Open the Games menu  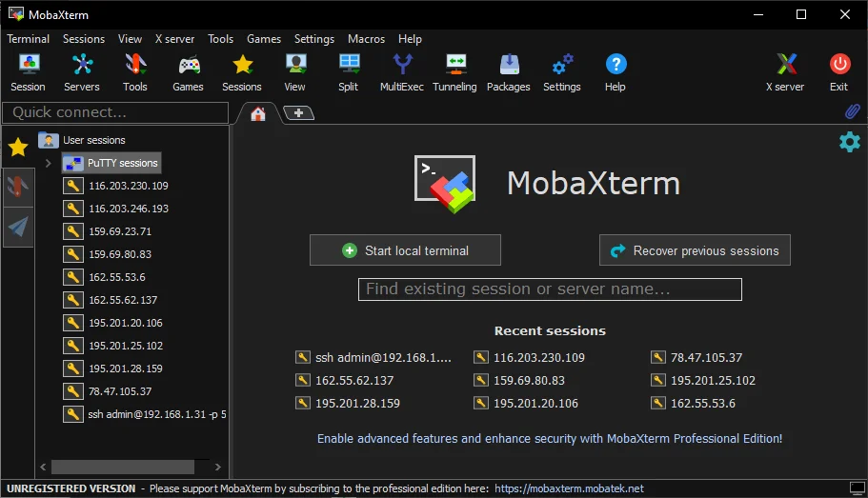[x=264, y=39]
